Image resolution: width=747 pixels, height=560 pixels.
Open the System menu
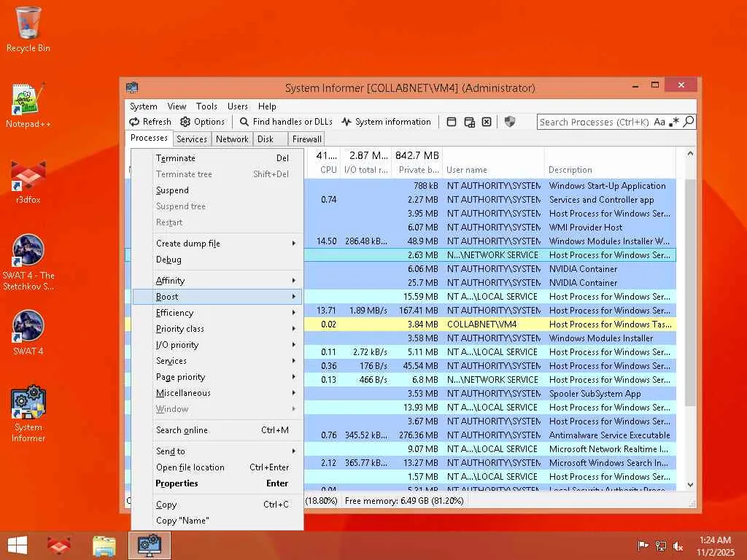pyautogui.click(x=144, y=106)
